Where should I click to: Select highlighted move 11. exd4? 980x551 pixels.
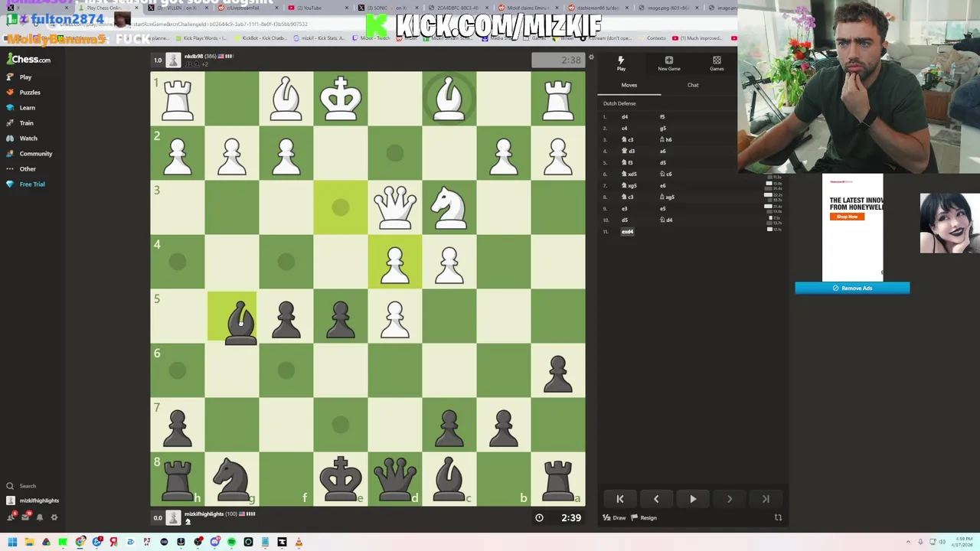point(627,232)
